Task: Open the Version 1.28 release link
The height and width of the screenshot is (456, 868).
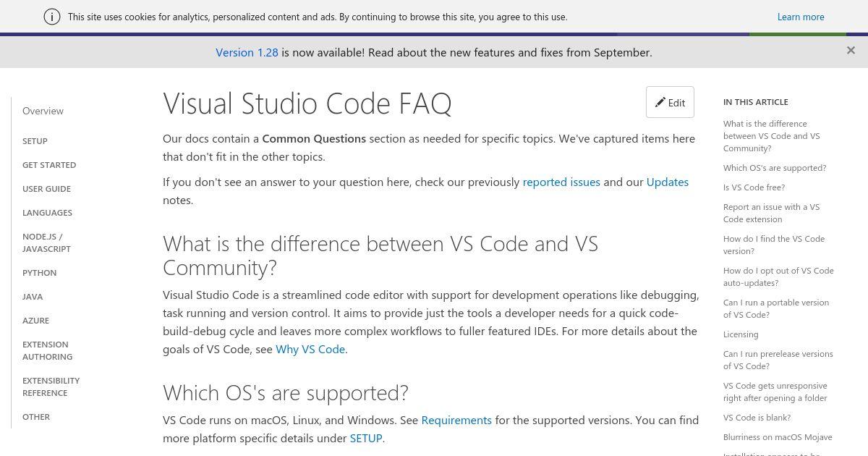Action: 247,52
